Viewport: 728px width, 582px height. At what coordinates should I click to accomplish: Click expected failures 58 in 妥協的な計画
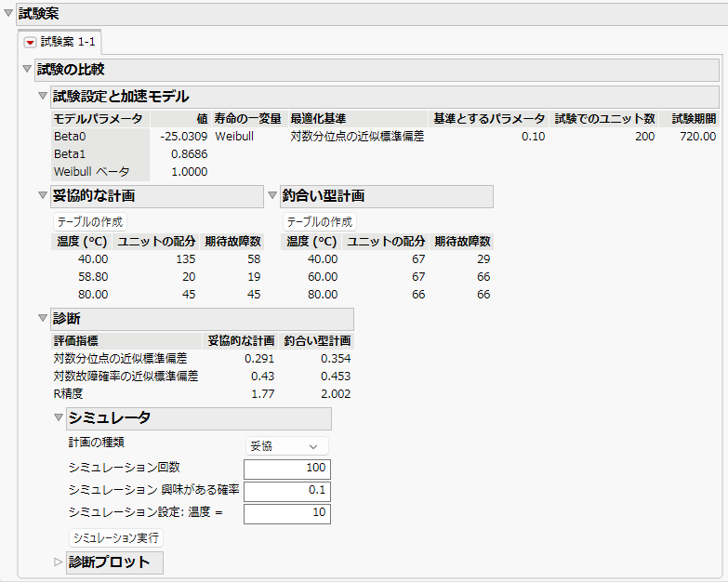254,259
